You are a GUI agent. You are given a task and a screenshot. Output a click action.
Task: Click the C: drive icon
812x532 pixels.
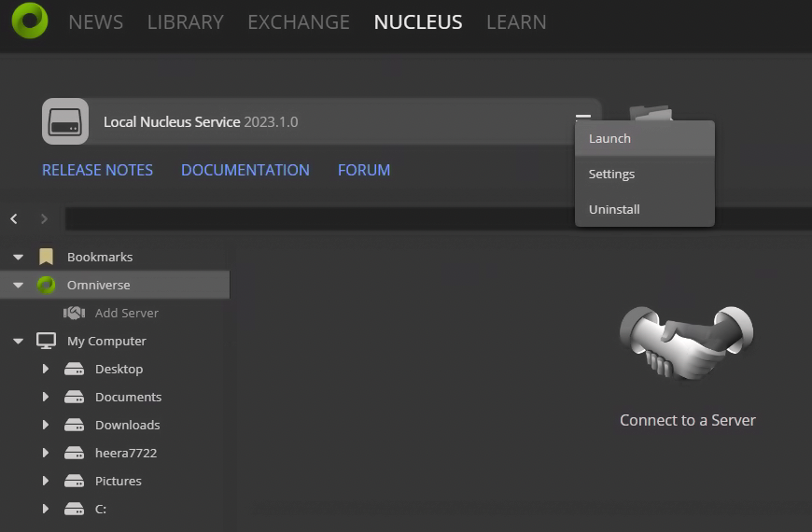coord(74,509)
